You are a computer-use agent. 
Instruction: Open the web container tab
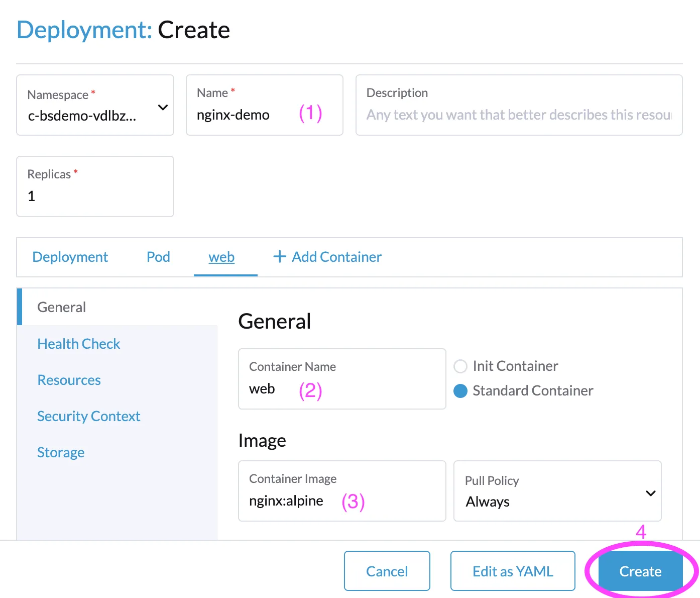point(221,257)
